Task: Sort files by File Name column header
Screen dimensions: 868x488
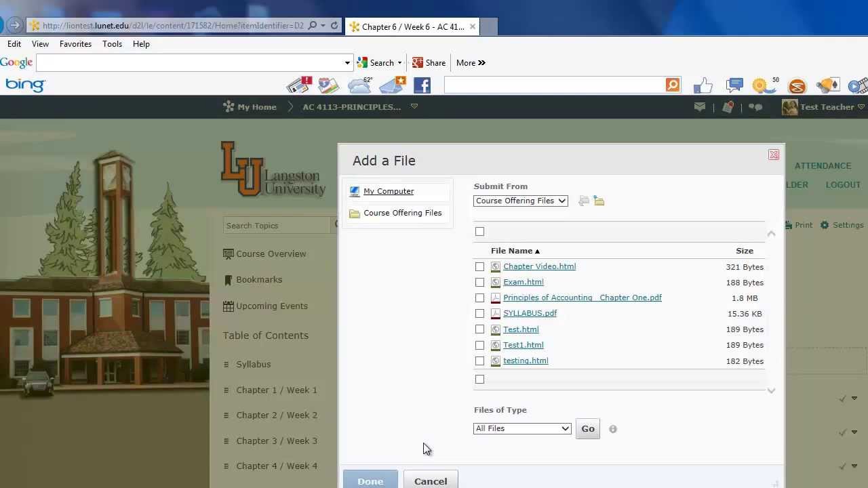Action: click(x=515, y=251)
